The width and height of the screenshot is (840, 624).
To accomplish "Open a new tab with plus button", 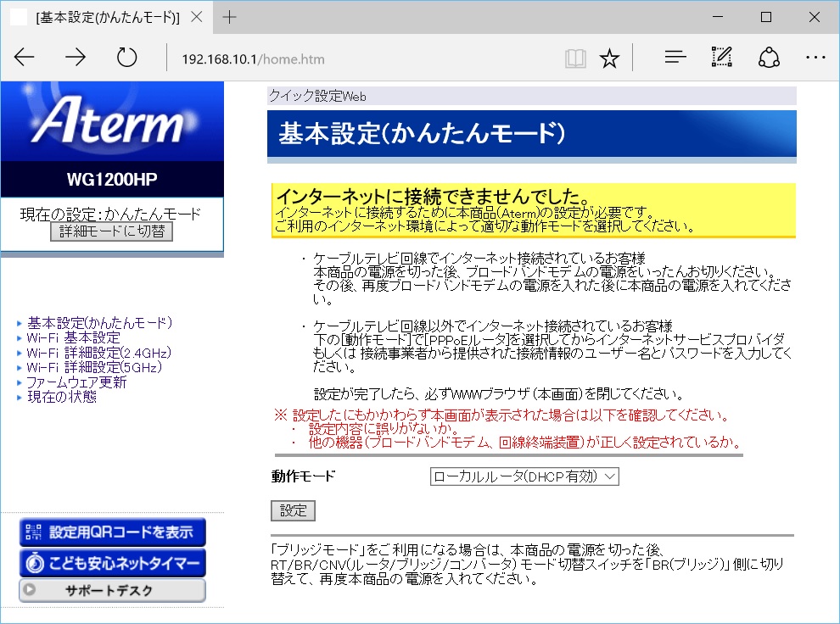I will (229, 17).
